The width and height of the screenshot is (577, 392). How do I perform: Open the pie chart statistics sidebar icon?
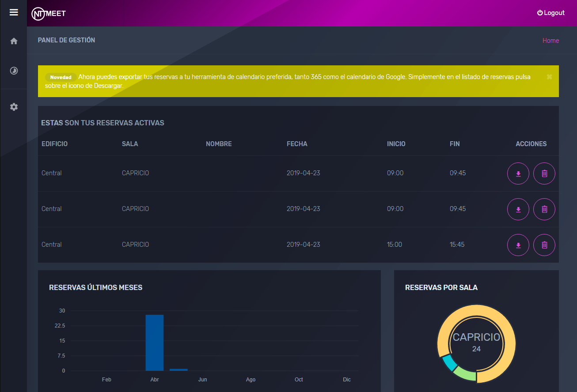click(x=14, y=71)
